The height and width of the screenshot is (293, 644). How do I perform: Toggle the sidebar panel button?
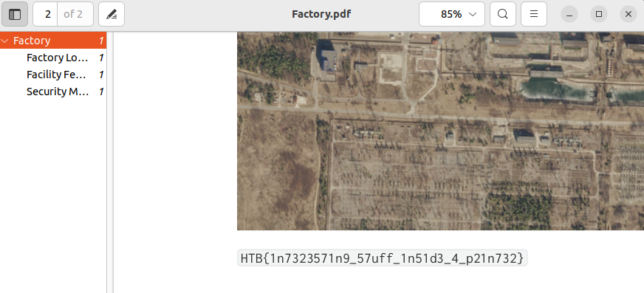[15, 14]
